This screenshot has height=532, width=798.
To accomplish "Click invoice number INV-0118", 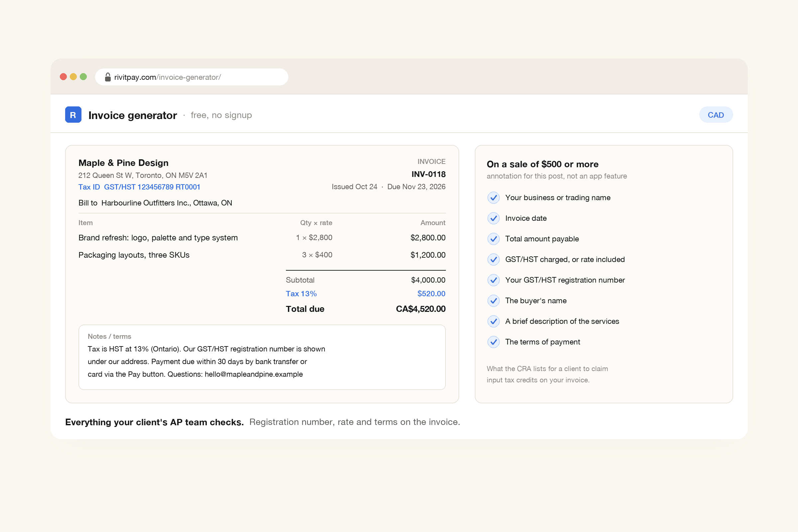I will point(429,174).
